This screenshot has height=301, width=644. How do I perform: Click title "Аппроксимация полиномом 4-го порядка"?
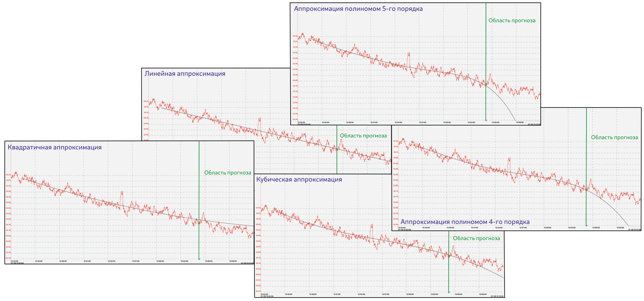point(465,222)
